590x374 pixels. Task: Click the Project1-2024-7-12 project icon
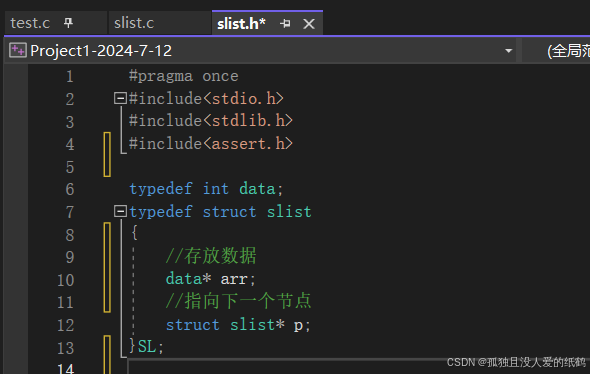(x=18, y=50)
